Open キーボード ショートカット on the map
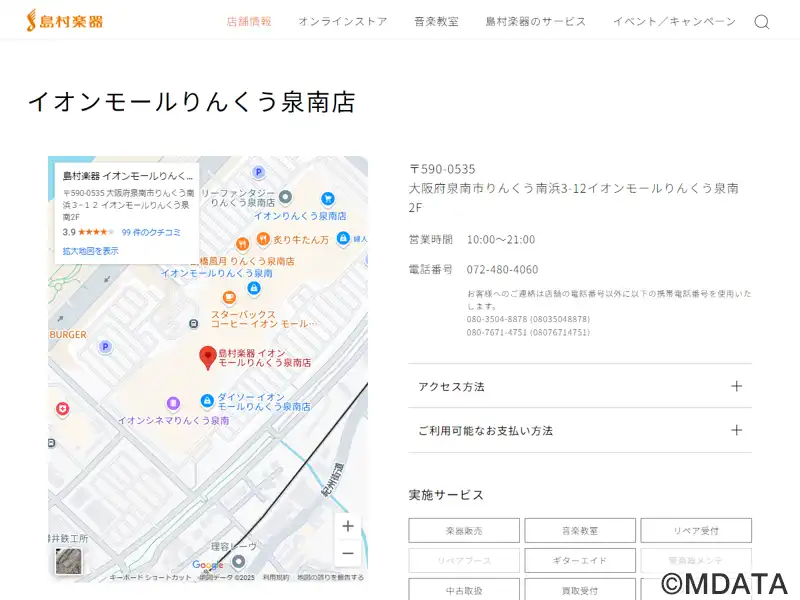The width and height of the screenshot is (800, 600). [x=150, y=578]
